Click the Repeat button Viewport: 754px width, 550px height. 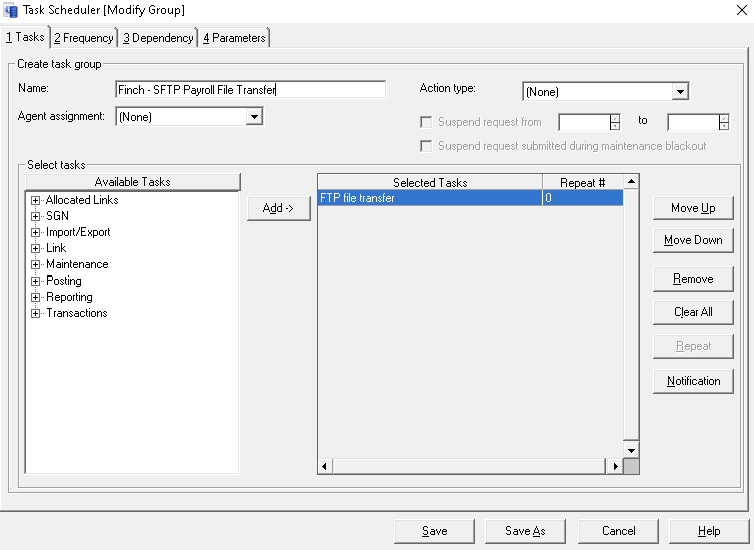693,346
